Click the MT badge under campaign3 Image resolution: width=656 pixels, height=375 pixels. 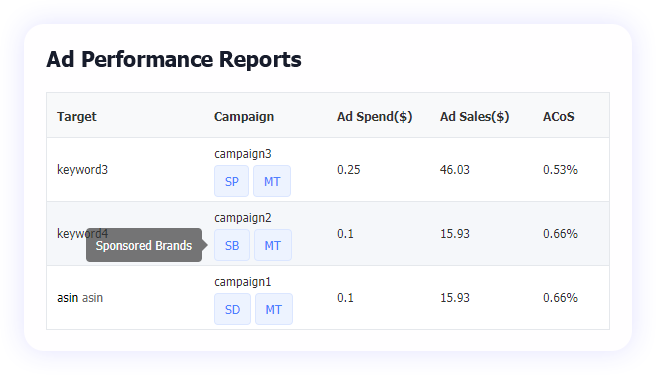[x=272, y=181]
